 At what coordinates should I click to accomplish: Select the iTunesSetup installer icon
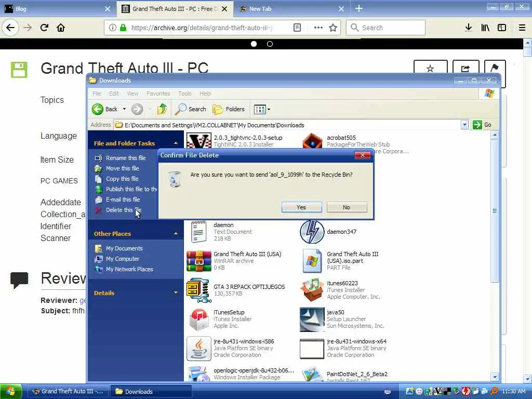pyautogui.click(x=199, y=320)
